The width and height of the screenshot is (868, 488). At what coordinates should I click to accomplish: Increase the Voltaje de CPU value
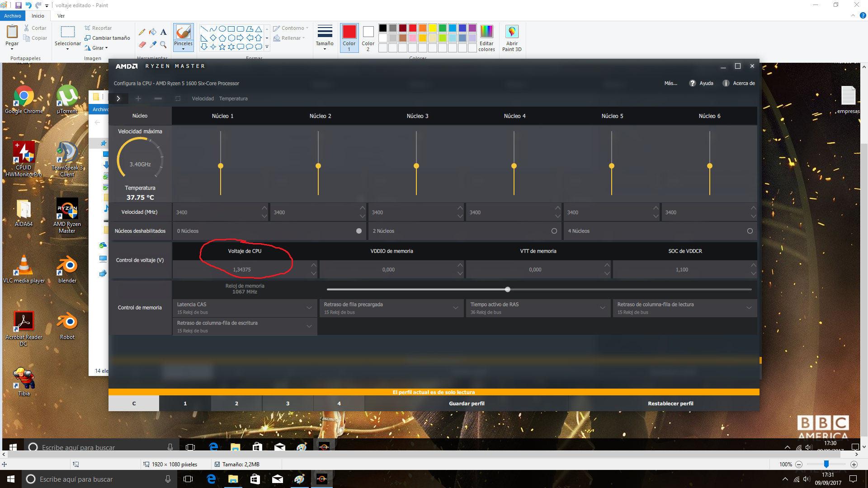[314, 265]
